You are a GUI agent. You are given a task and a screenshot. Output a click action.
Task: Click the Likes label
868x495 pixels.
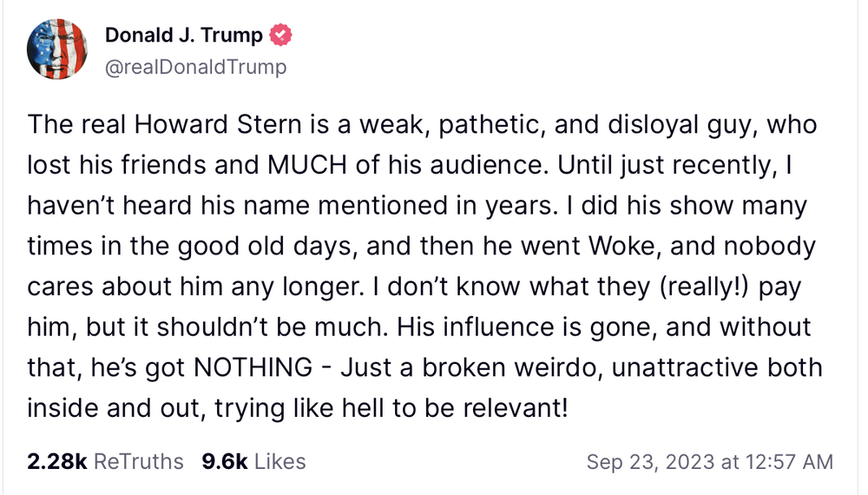point(279,461)
